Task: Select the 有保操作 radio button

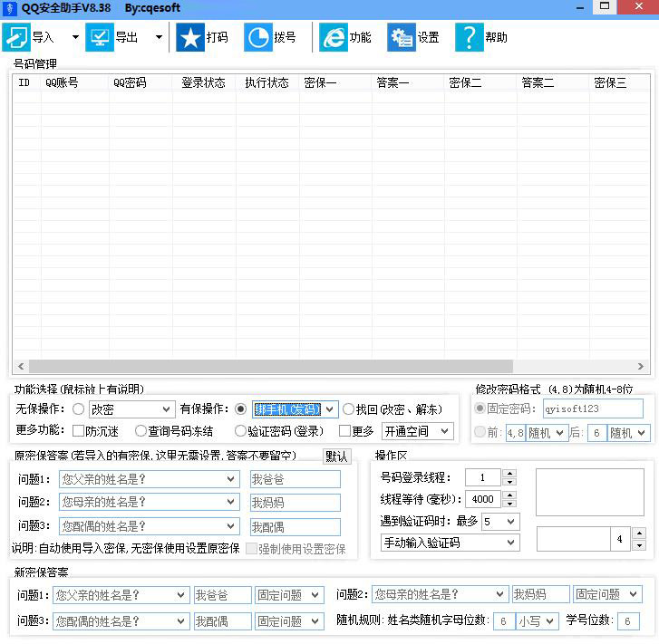Action: [240, 409]
